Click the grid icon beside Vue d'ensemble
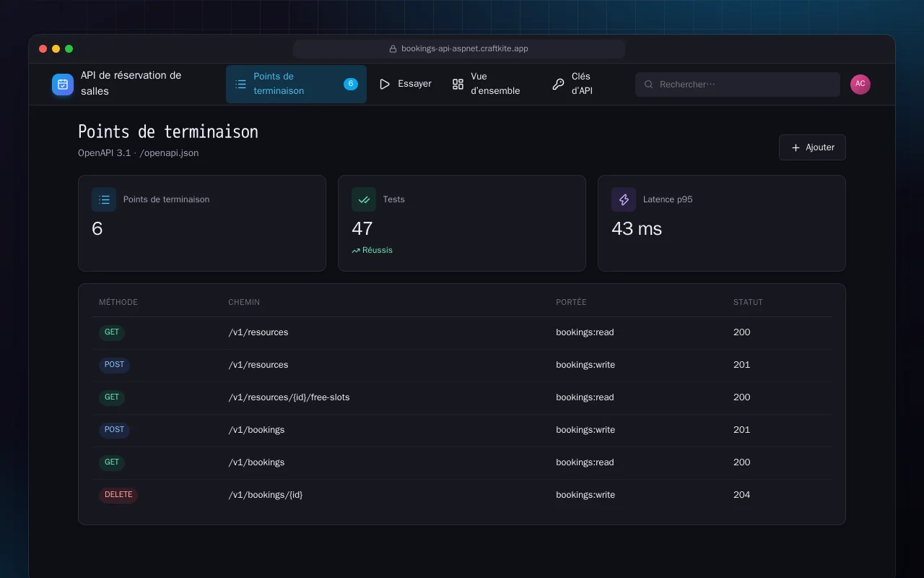Image resolution: width=924 pixels, height=578 pixels. tap(458, 85)
